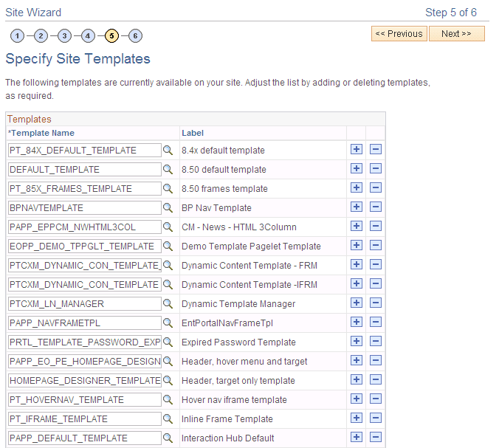Edit the PT_IFRAME_TEMPLATE name field
Screen dimensions: 499x448
tap(85, 418)
